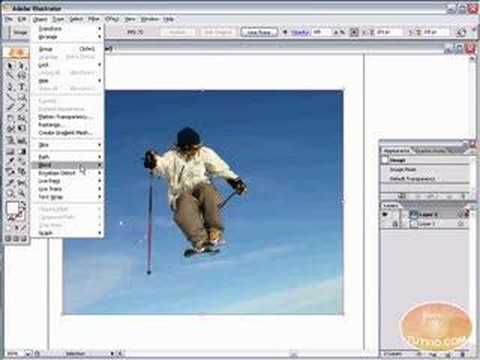The image size is (480, 360).
Task: Select the Mesh tool
Action: tap(11, 151)
